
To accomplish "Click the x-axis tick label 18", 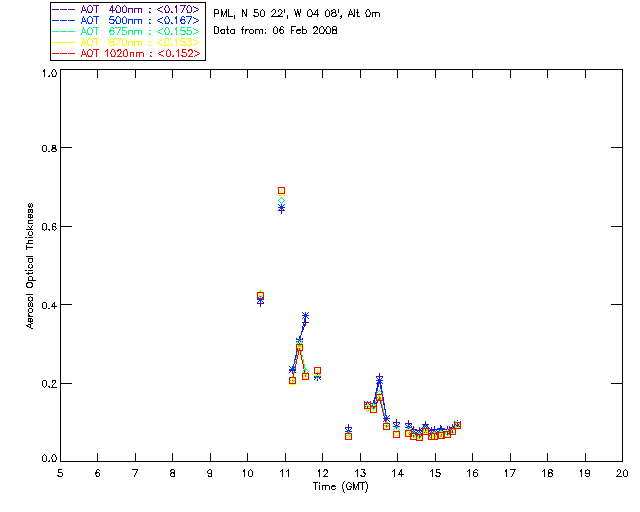I will tap(548, 473).
